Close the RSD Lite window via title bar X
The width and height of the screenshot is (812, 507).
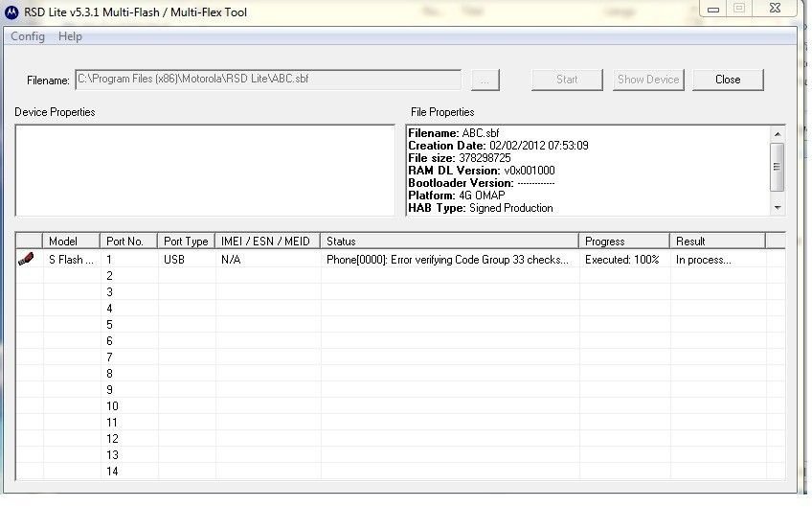click(775, 9)
